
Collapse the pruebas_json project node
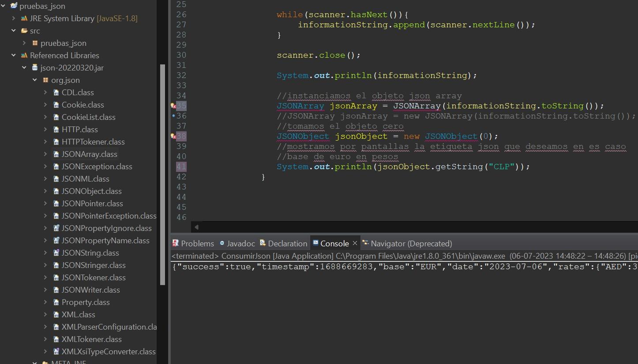pyautogui.click(x=4, y=6)
